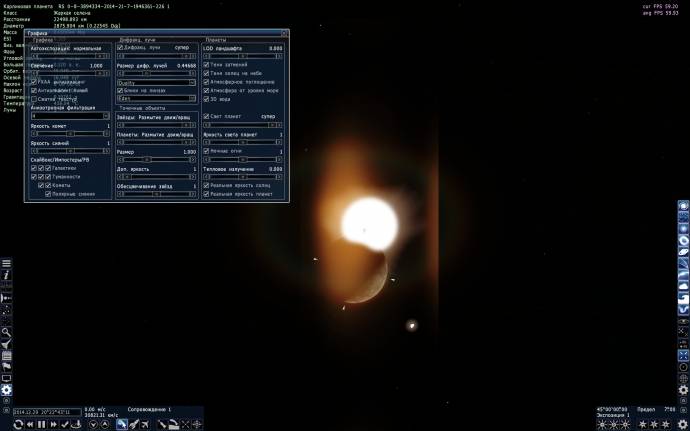Click the down chevron circle in bottom toolbar
The width and height of the screenshot is (690, 431).
(x=93, y=424)
